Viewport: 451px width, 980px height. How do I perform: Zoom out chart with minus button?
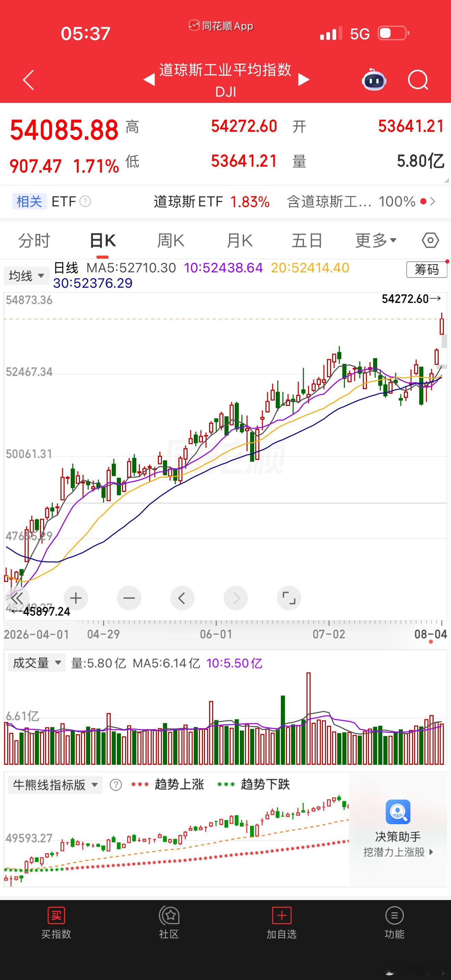point(129,598)
